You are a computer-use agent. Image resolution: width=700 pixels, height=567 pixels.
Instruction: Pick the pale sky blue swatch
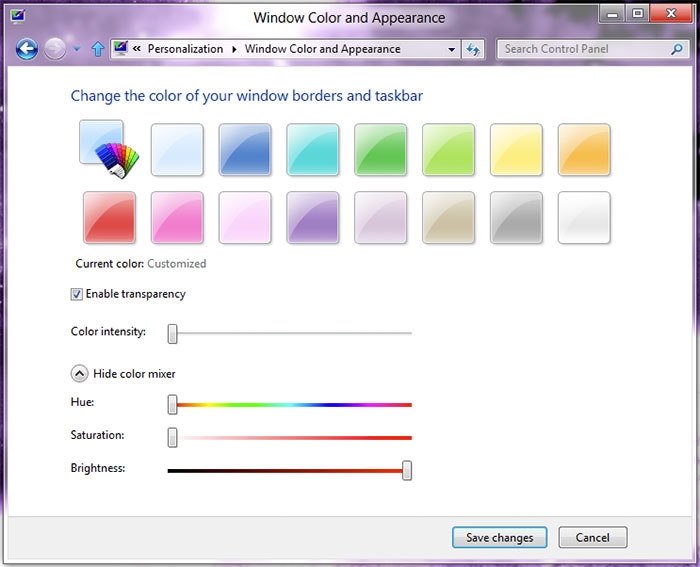coord(177,150)
